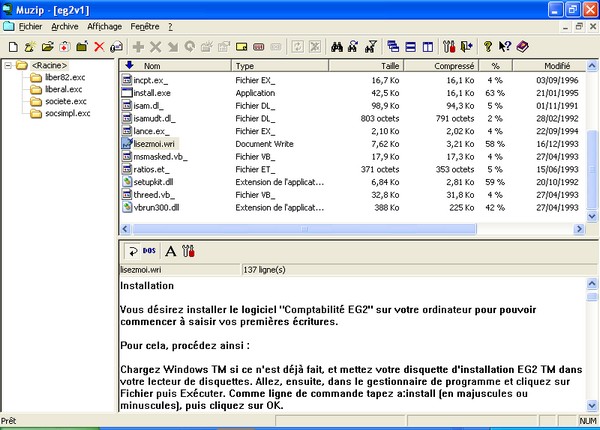Click the binoculars with arrow find-next icon
Viewport: 600px width, 430px height.
[x=354, y=47]
